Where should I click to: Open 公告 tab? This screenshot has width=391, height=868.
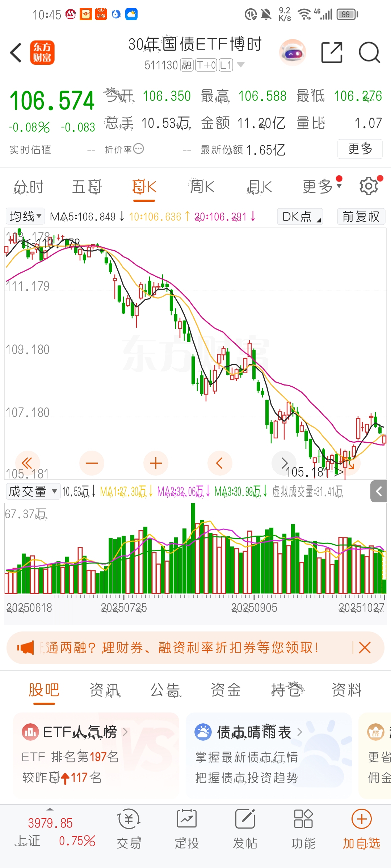tap(165, 690)
